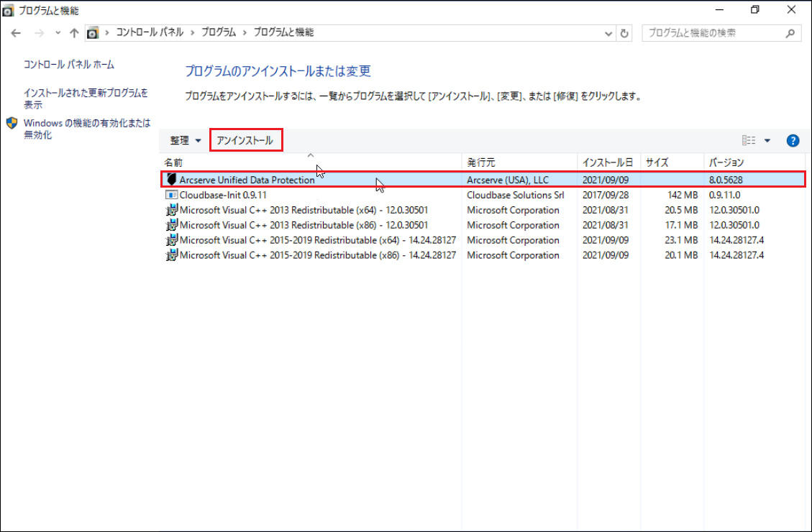Viewport: 812px width, 532px height.
Task: Click Cloudbase Solutions Srl publisher cell
Action: coord(515,195)
